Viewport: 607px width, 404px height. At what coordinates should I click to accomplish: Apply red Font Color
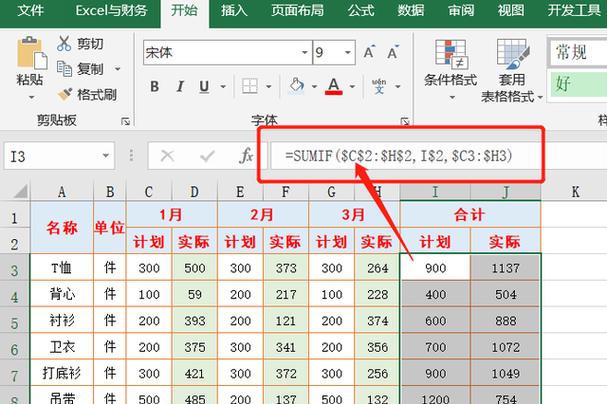coord(334,86)
